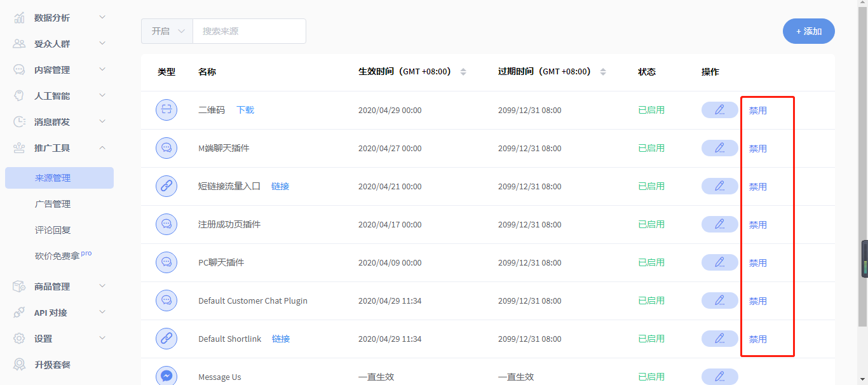Open the 开启 status filter dropdown
Screen dimensions: 868x385
[x=167, y=31]
